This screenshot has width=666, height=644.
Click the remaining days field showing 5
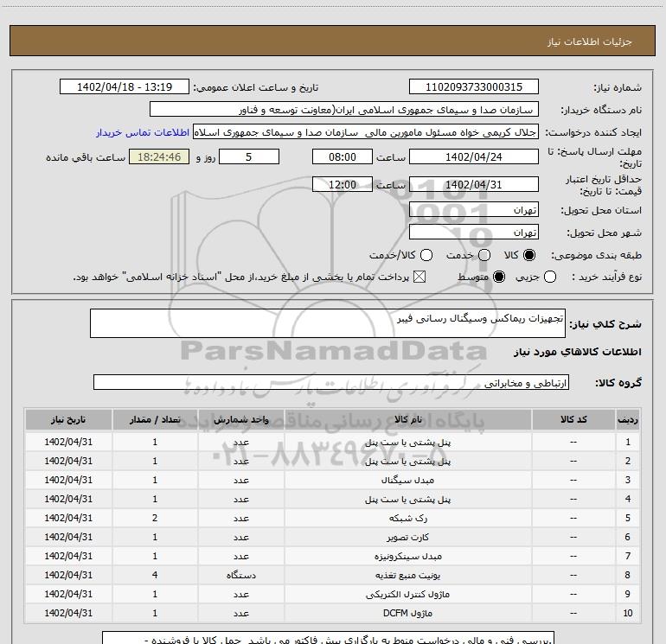pyautogui.click(x=249, y=156)
